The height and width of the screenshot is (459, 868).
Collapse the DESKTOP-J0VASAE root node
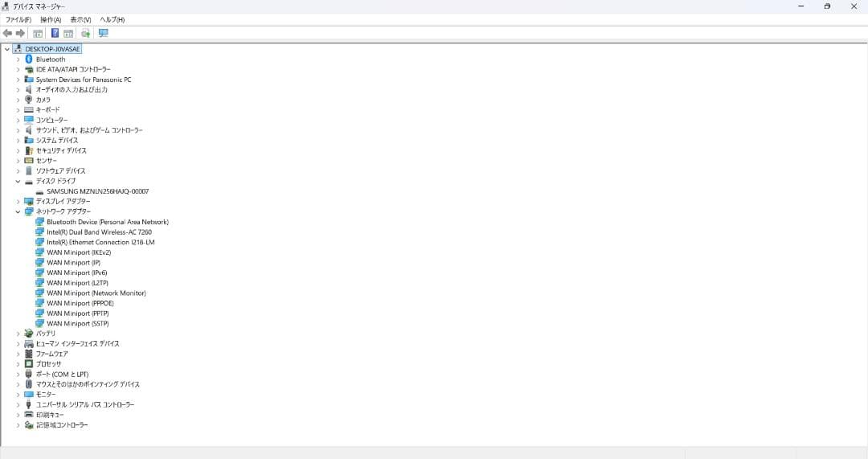click(x=7, y=49)
